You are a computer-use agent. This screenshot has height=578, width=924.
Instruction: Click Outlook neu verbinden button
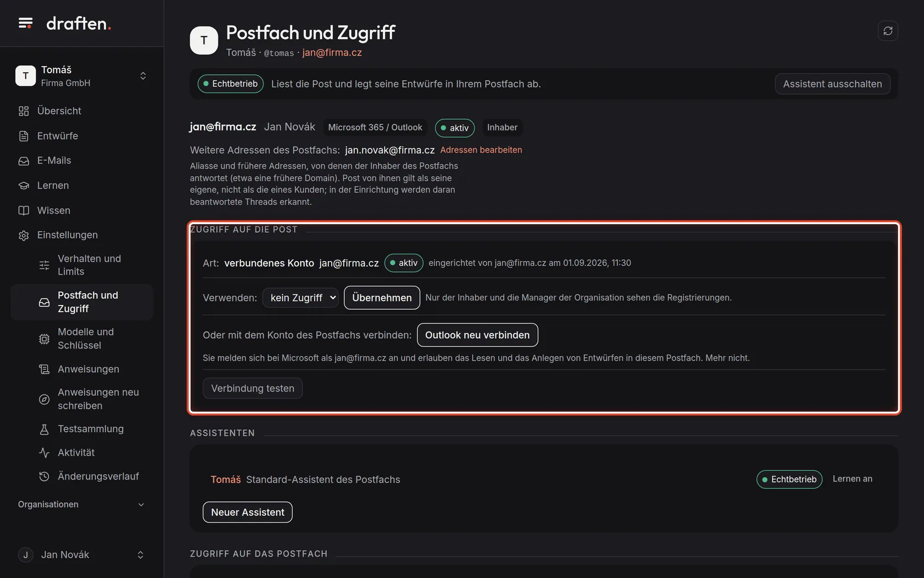coord(477,335)
